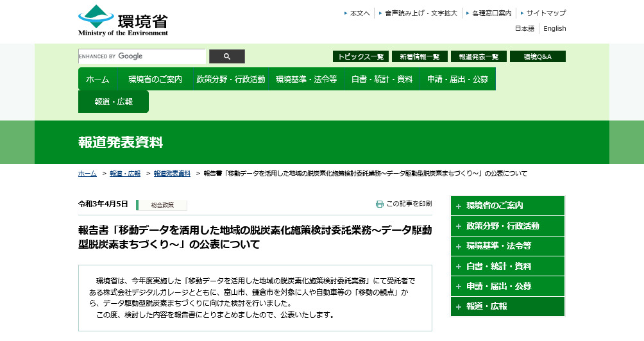Click the printer icon to print article
The height and width of the screenshot is (341, 644).
(380, 204)
